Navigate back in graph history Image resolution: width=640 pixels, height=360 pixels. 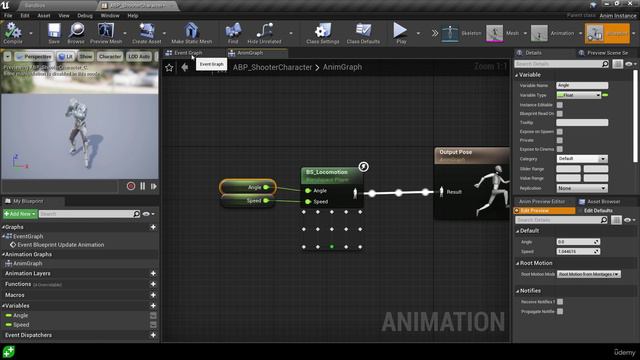(x=185, y=67)
